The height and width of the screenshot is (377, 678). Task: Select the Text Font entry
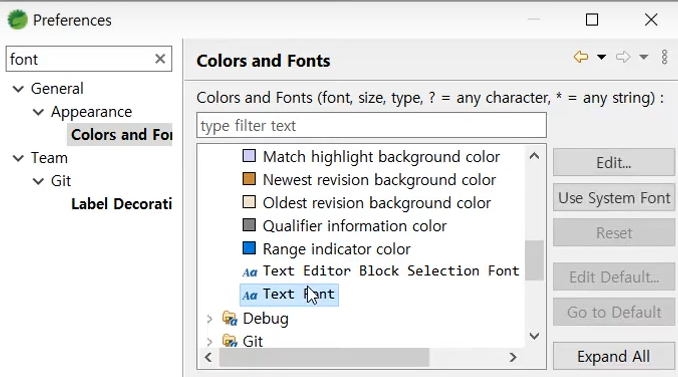pos(289,295)
